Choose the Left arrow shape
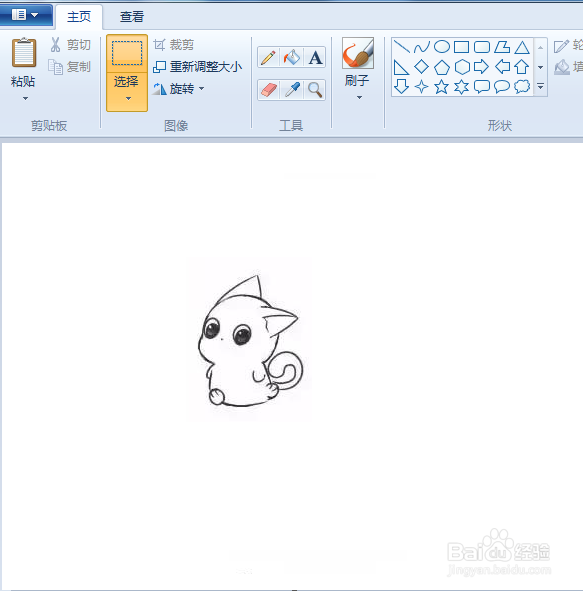This screenshot has height=591, width=583. point(502,67)
